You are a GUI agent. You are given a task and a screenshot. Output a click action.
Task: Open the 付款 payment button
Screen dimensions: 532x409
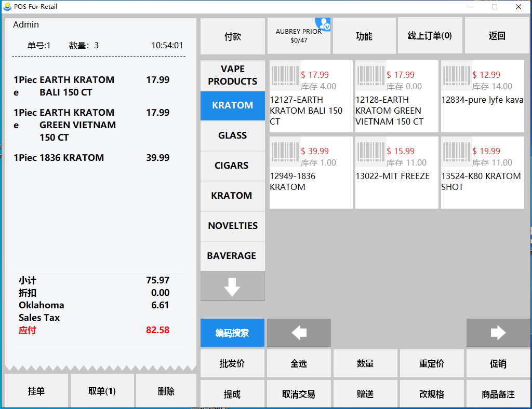(x=232, y=36)
